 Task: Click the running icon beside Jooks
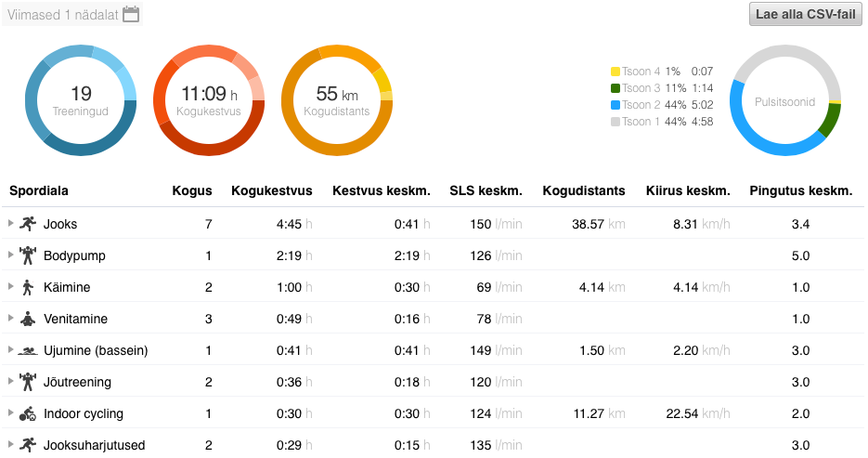click(x=27, y=224)
